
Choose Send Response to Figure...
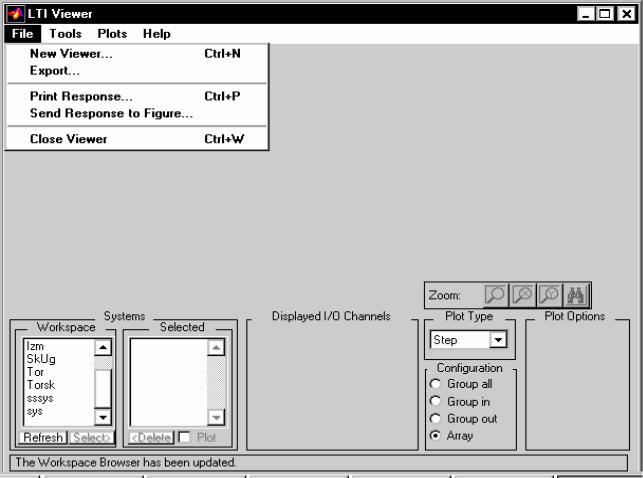tap(137, 113)
